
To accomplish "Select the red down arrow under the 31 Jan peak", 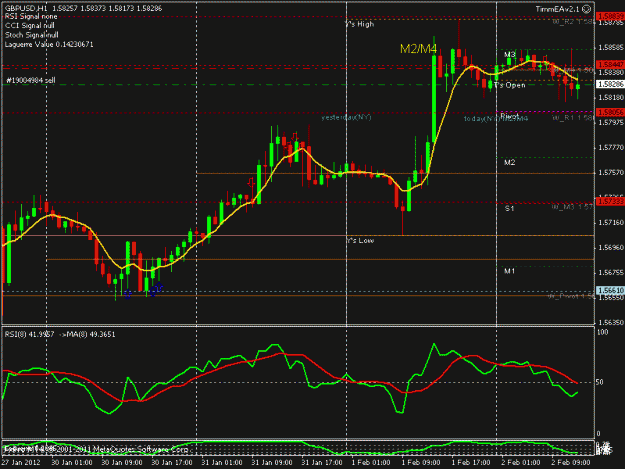I will [x=295, y=137].
